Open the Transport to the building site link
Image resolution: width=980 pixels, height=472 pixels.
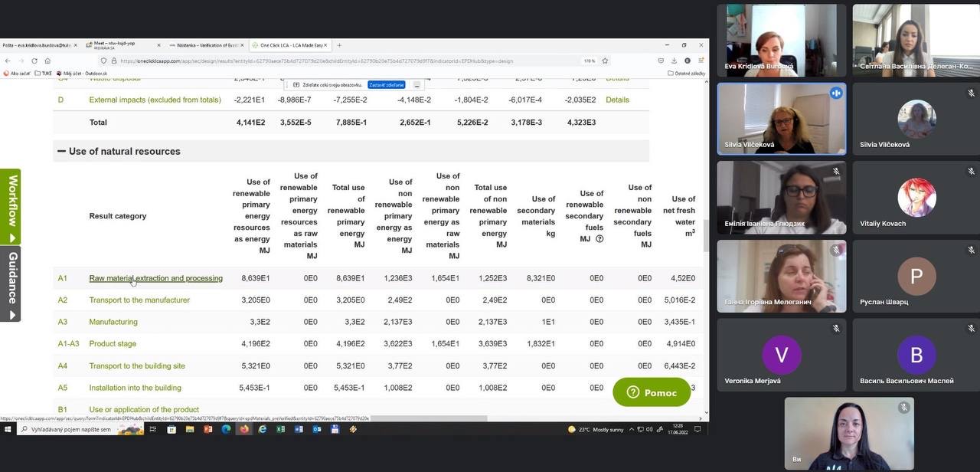point(137,365)
